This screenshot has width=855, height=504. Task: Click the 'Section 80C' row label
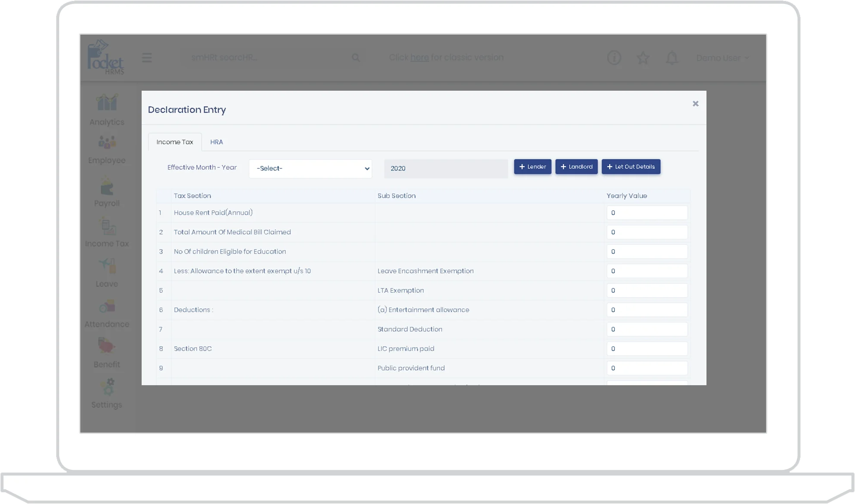(x=193, y=349)
